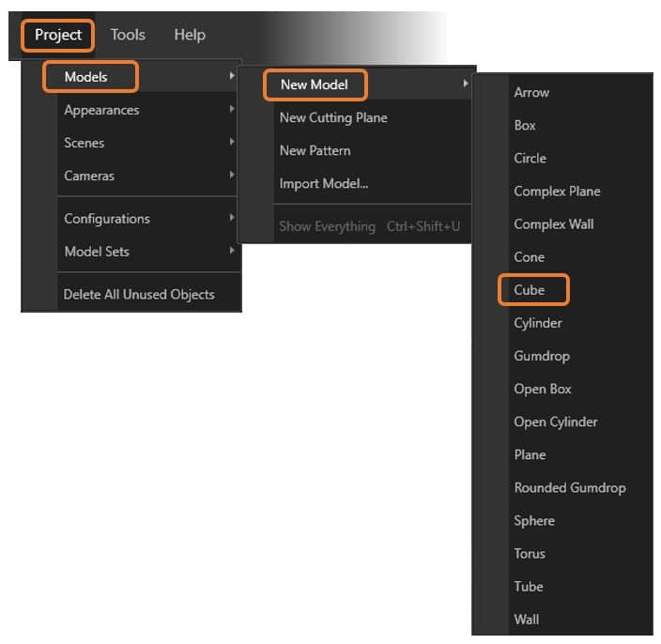This screenshot has height=644, width=661.
Task: Expand the Models submenu arrow
Action: pyautogui.click(x=231, y=76)
